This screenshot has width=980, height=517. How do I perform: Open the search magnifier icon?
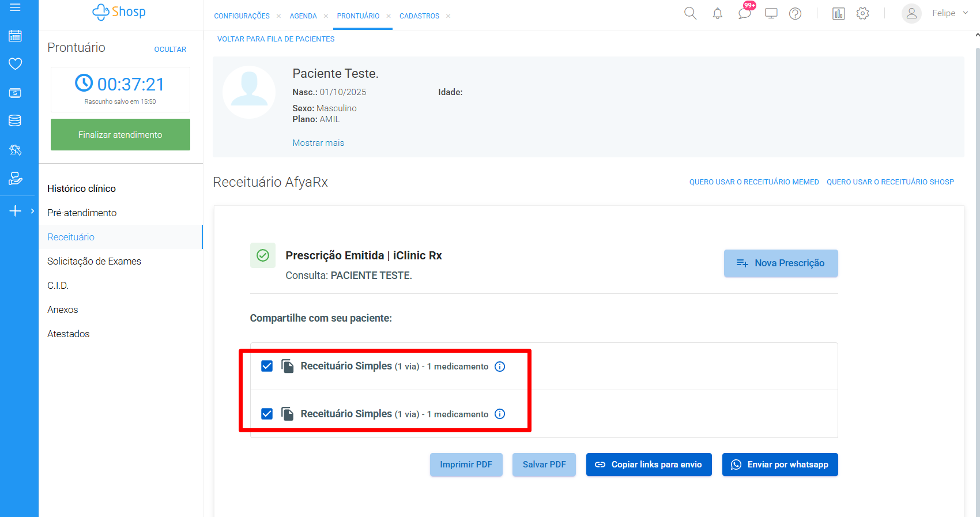690,13
